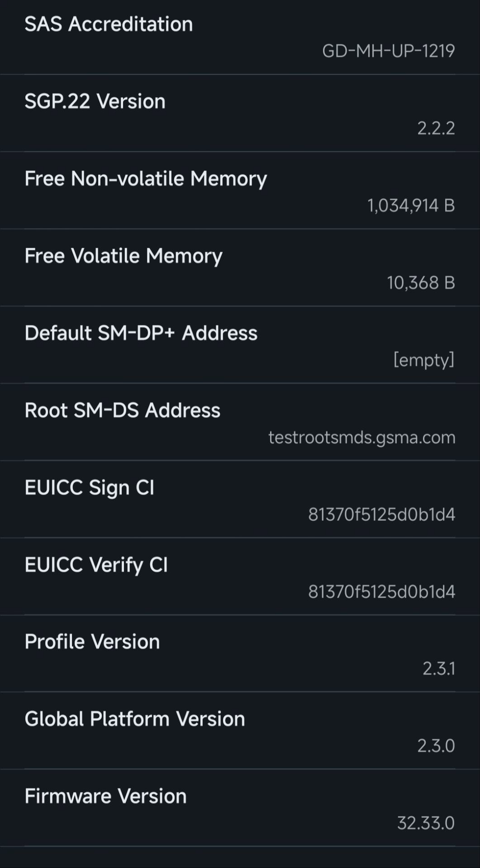
Task: Tap the SGP.22 version value 2.2.2
Action: 436,128
